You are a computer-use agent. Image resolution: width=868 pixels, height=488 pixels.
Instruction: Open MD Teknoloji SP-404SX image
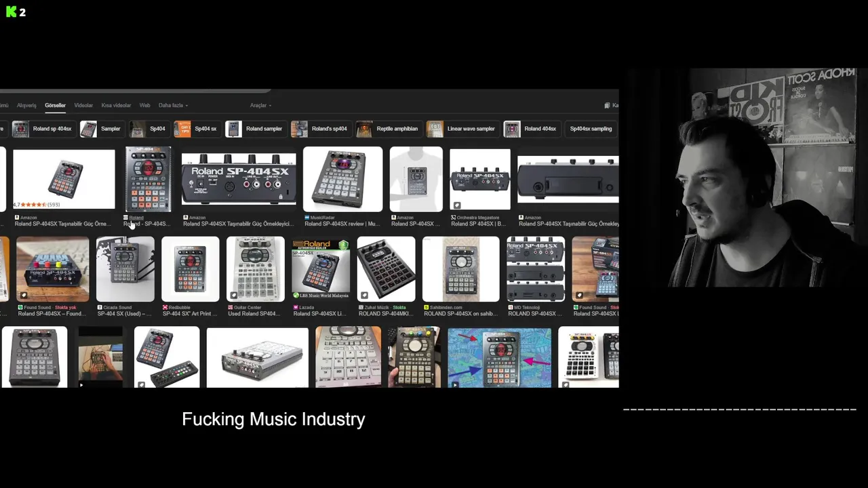coord(535,269)
